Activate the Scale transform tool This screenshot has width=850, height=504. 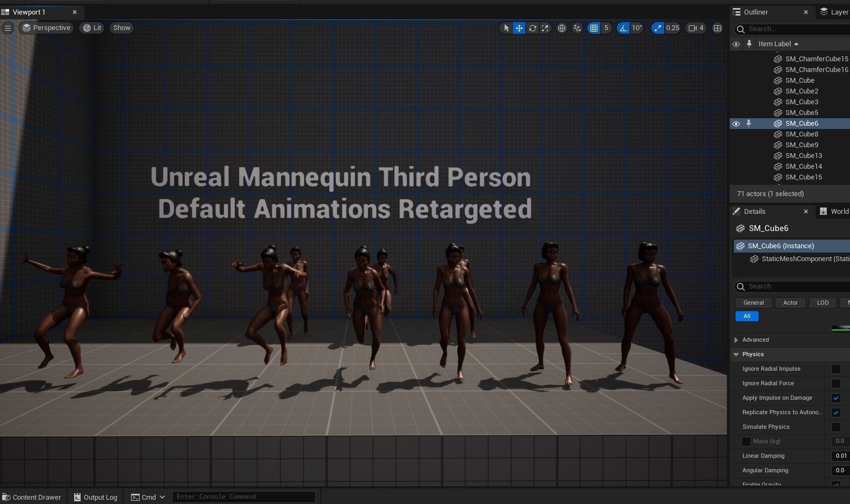click(x=545, y=28)
